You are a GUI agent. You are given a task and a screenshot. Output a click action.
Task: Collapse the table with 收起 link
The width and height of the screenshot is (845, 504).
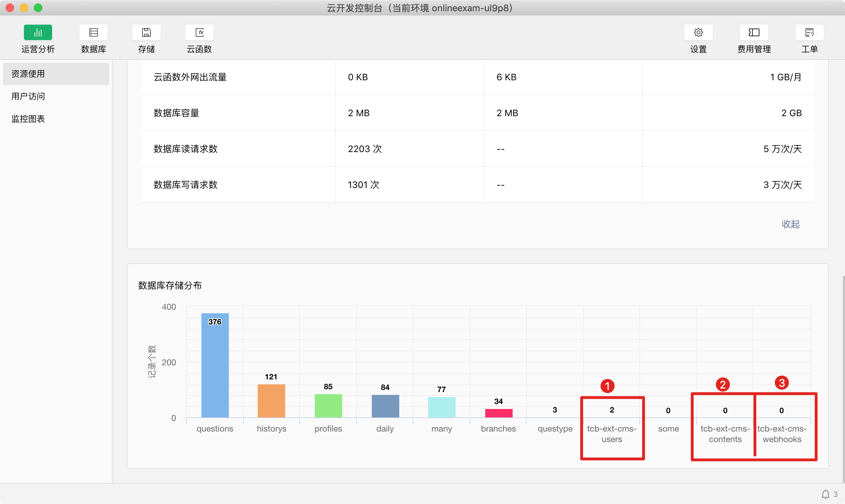click(x=790, y=224)
